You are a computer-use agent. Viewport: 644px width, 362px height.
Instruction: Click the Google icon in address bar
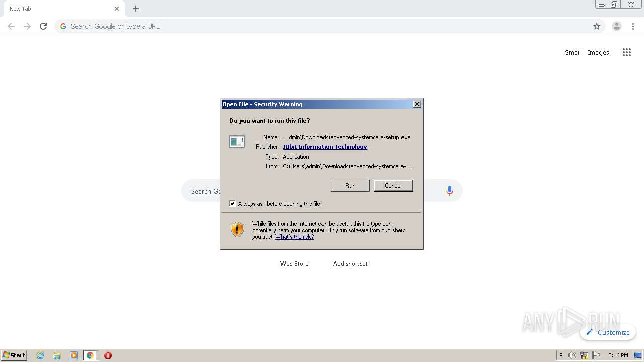pyautogui.click(x=63, y=26)
